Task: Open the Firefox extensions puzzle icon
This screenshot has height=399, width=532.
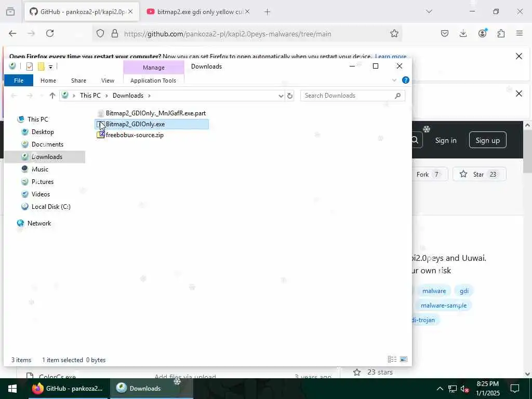Action: [501, 33]
